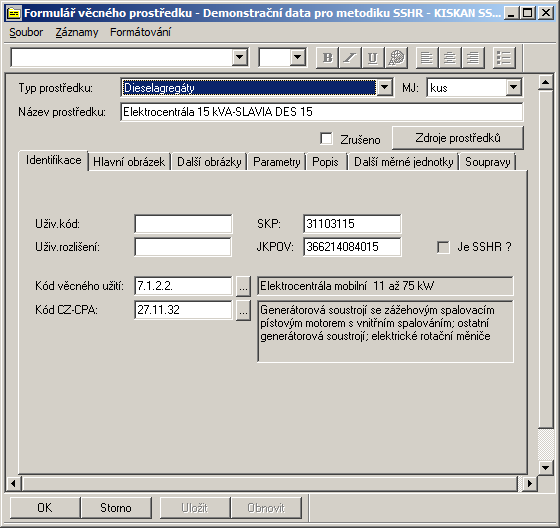The image size is (560, 528).
Task: Click the Kód CZ-CPA label
Action: [66, 310]
